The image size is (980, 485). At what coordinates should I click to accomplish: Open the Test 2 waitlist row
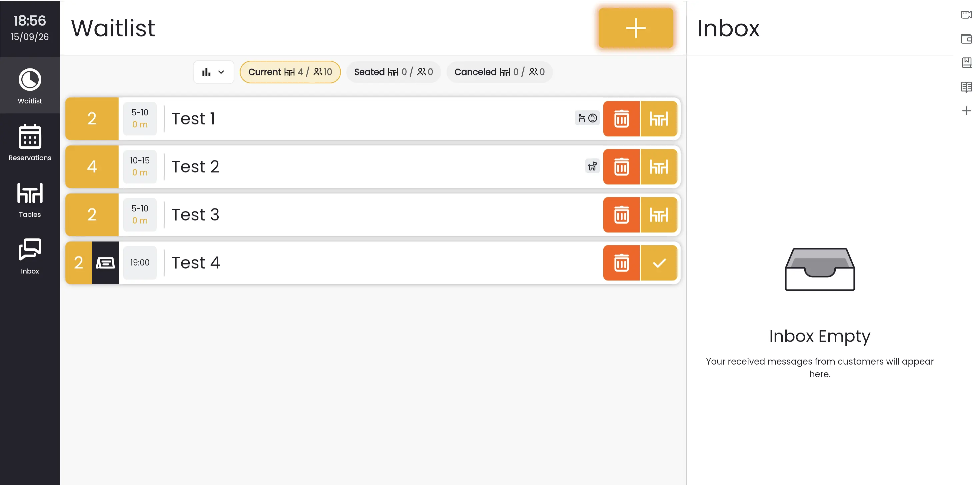(x=372, y=167)
